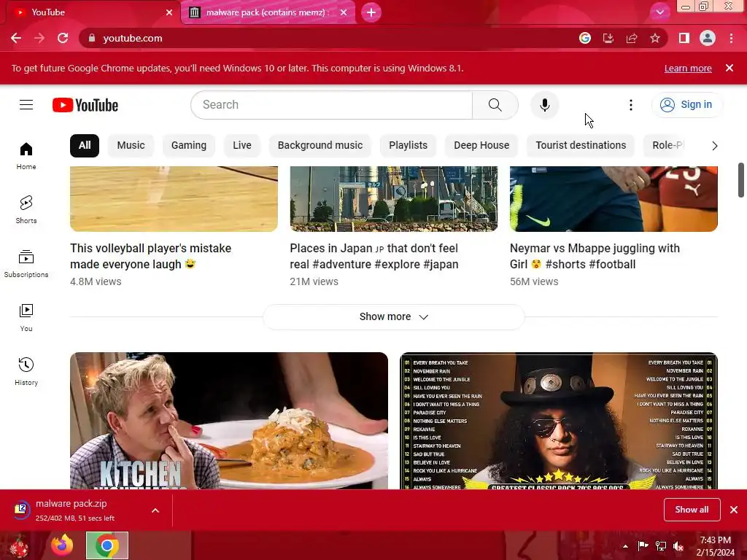Open the Learn more link in update banner
Viewport: 747px width, 560px height.
tap(688, 68)
